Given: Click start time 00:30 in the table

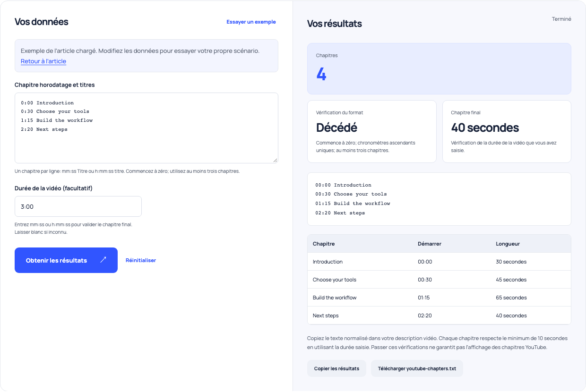Looking at the screenshot, I should coord(425,280).
